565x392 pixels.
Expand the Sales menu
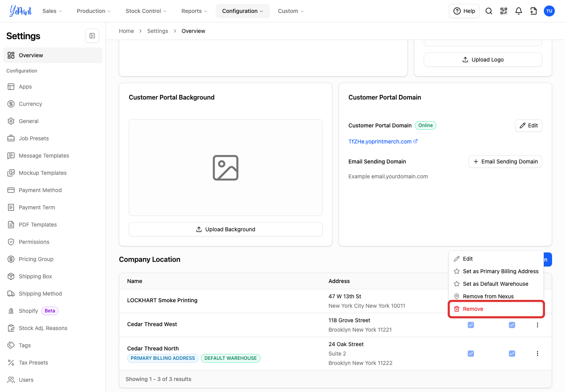point(52,11)
